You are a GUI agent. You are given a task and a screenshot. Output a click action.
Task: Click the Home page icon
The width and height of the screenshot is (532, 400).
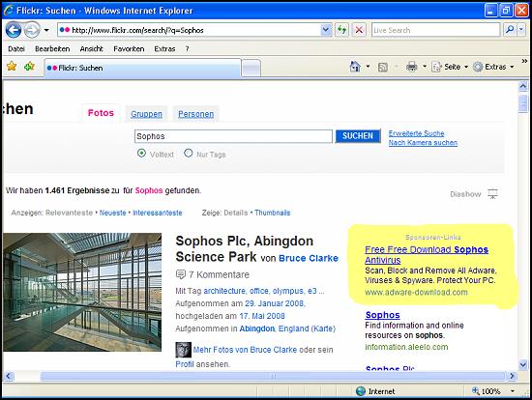click(x=355, y=67)
